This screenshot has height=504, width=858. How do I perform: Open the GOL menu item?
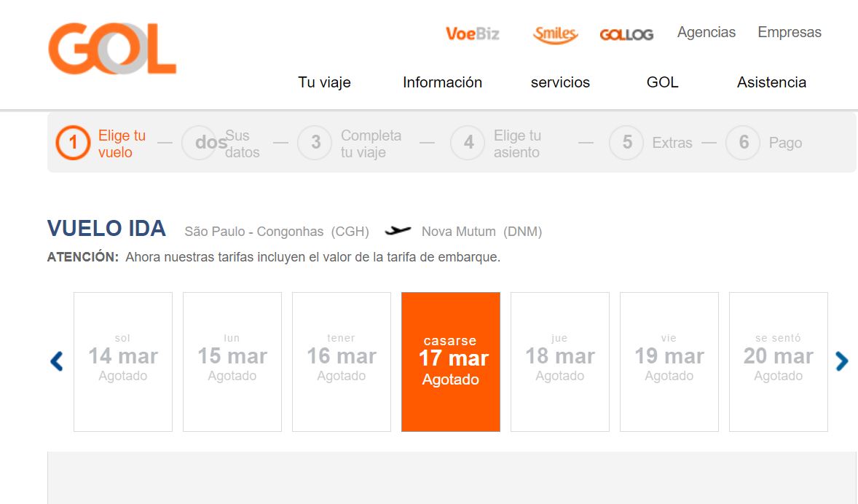[x=663, y=82]
